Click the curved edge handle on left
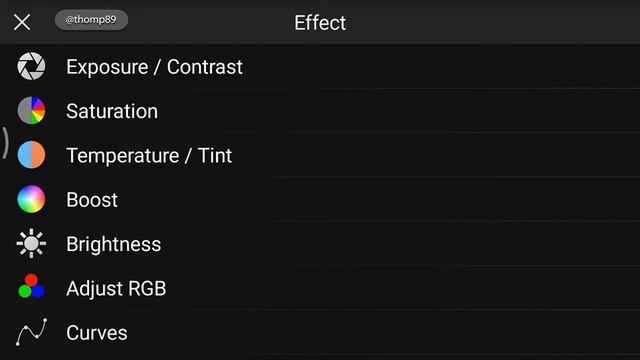 click(x=5, y=143)
